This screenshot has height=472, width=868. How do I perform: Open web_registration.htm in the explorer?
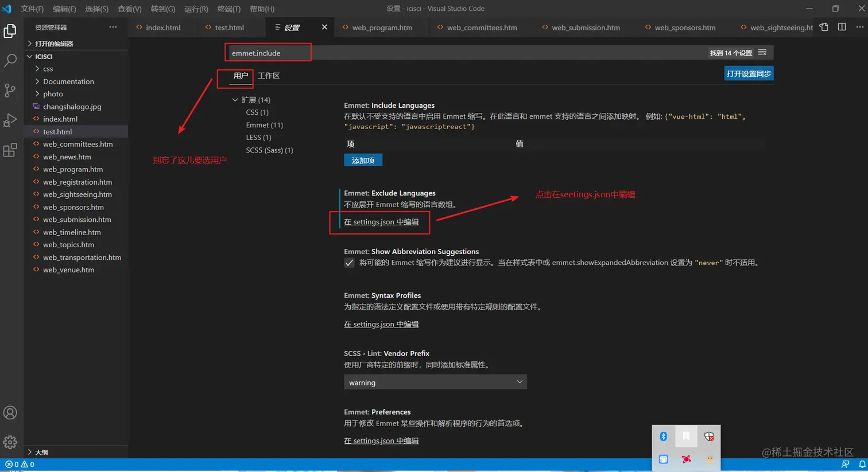tap(77, 182)
